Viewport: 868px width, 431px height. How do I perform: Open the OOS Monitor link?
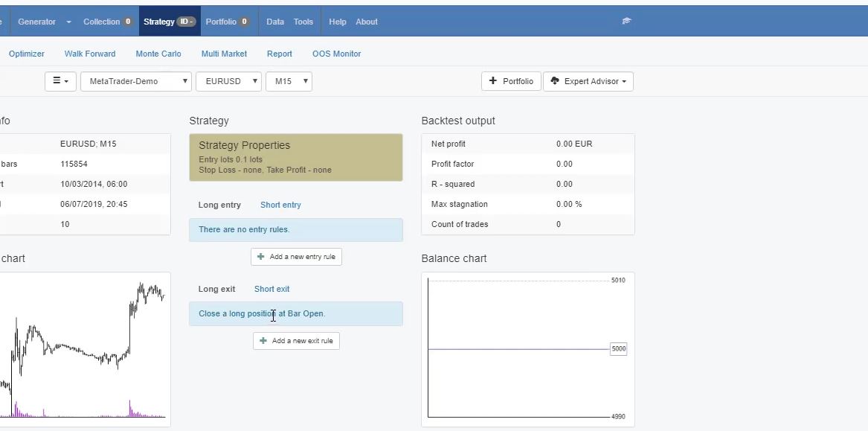[x=336, y=54]
